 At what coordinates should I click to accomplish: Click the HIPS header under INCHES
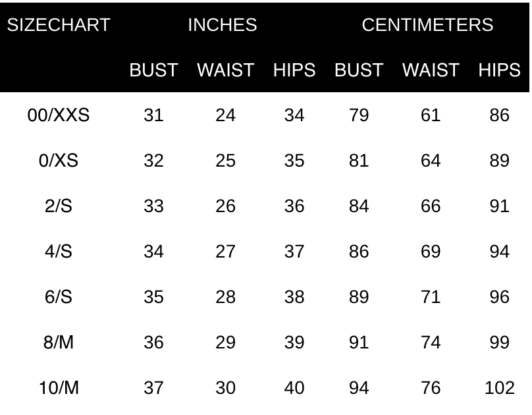click(x=294, y=70)
